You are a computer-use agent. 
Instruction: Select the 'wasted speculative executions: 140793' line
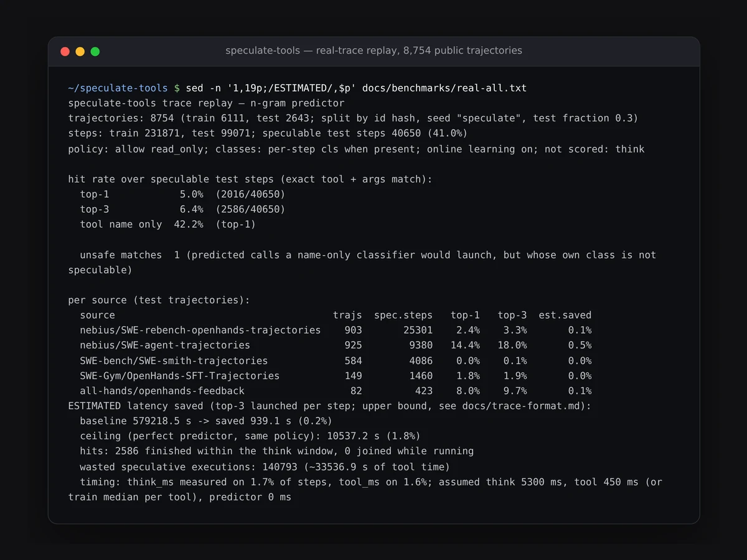click(265, 467)
